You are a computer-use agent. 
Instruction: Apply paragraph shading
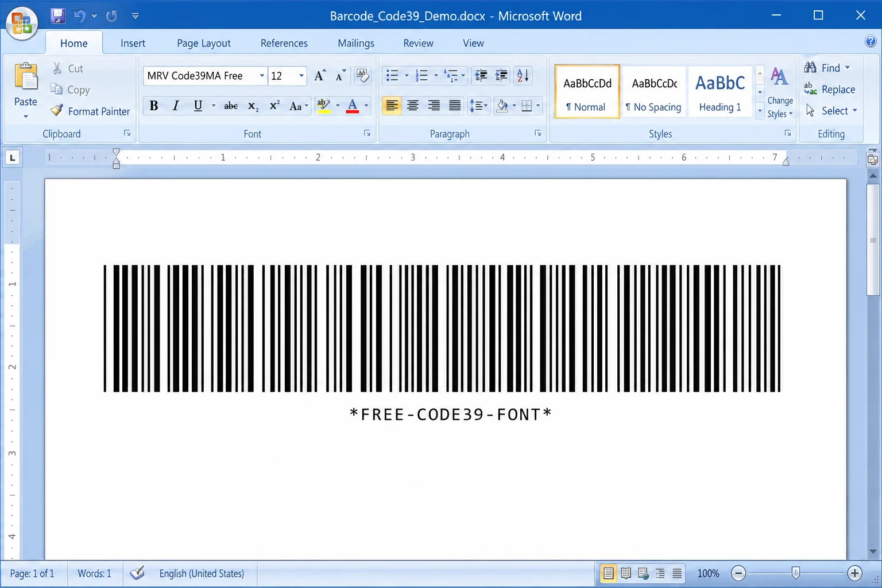502,106
